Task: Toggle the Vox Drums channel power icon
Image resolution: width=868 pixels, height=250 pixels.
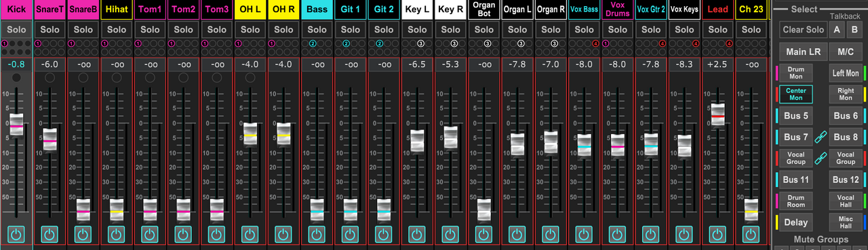Action: click(618, 234)
